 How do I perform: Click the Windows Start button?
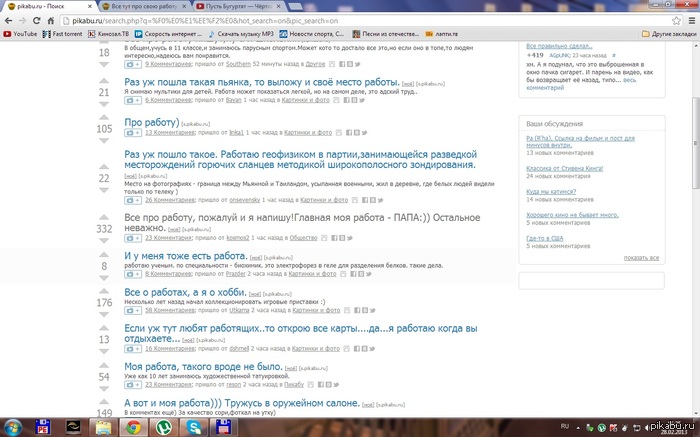[x=13, y=427]
